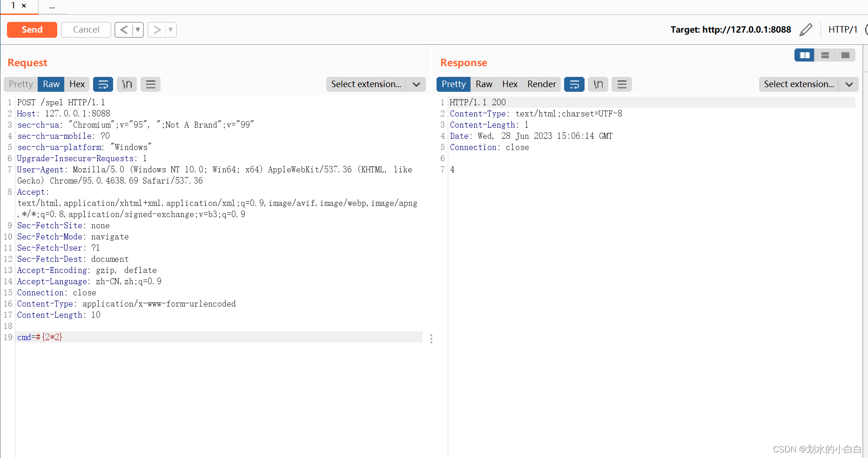Open Request Select extension dropdown

click(x=366, y=84)
